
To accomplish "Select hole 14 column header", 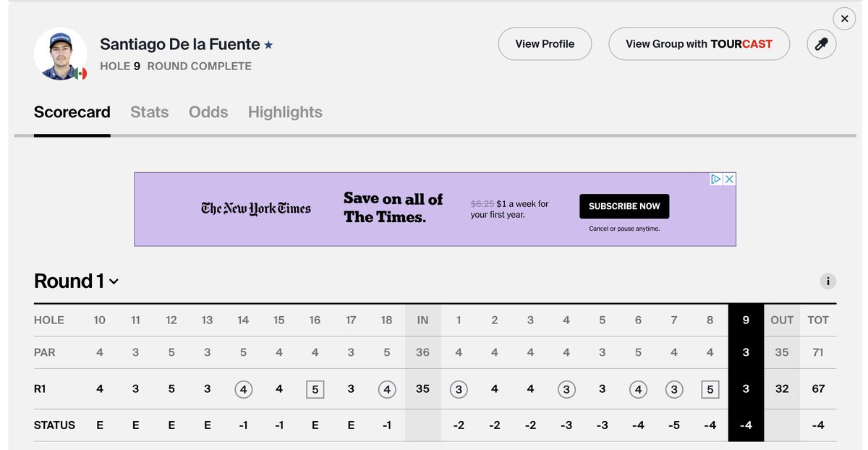I will click(243, 320).
